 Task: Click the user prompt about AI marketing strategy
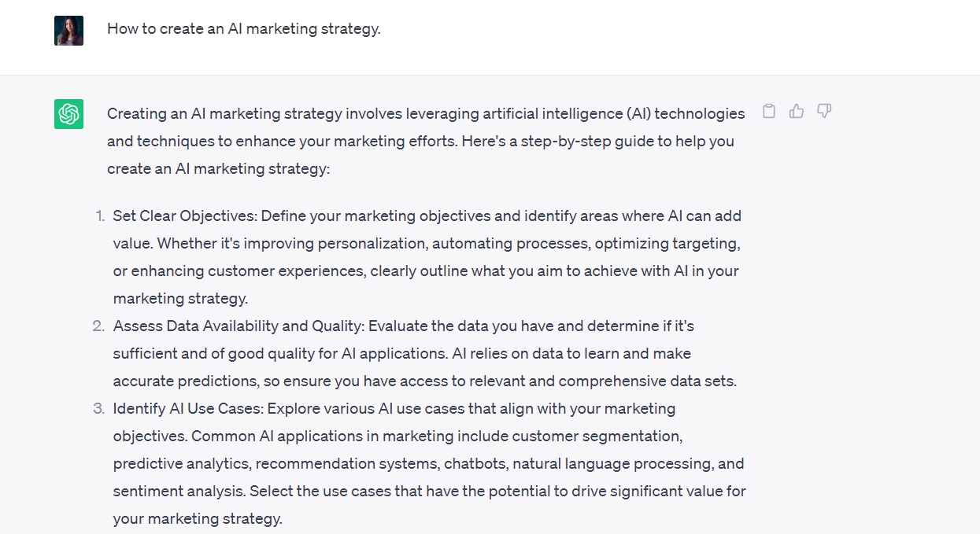click(x=243, y=29)
